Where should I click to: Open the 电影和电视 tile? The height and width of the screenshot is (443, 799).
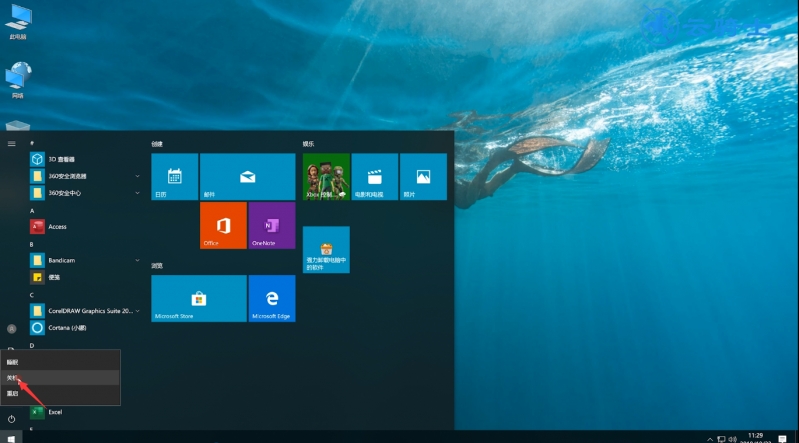pos(375,176)
